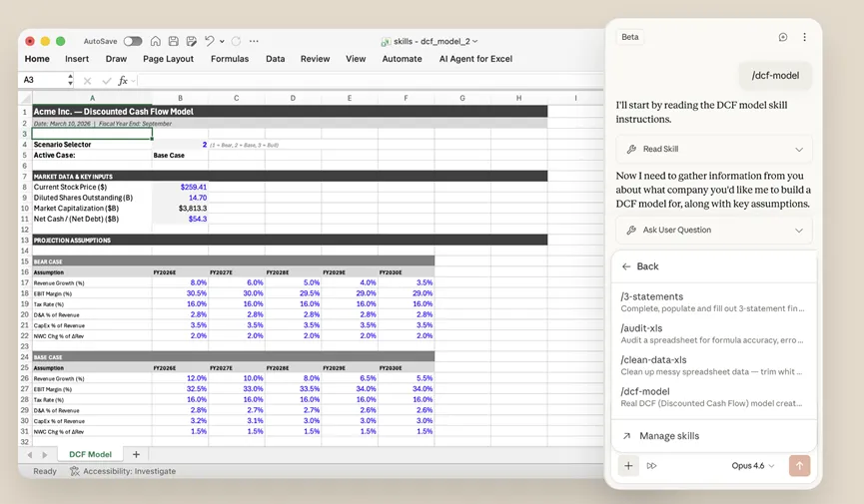This screenshot has width=864, height=504.
Task: Click Base Case FY2030E EBIT margin 34.0%
Action: [x=407, y=389]
